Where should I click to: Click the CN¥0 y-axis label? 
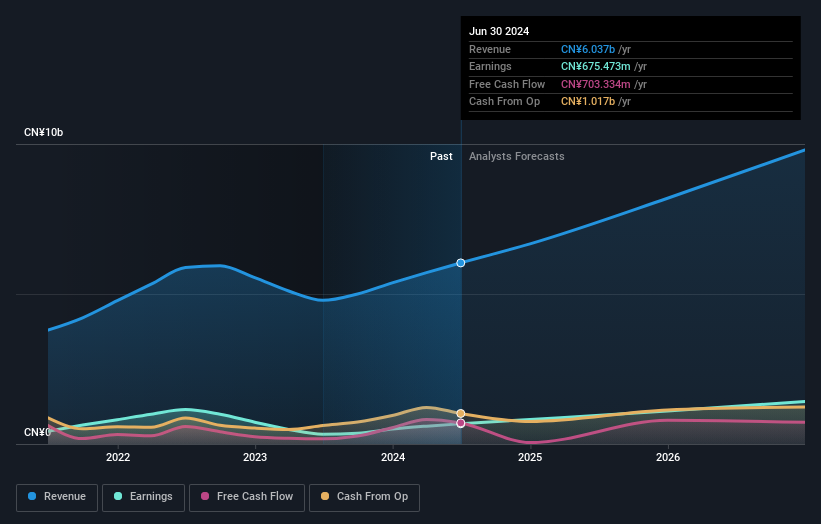(37, 432)
